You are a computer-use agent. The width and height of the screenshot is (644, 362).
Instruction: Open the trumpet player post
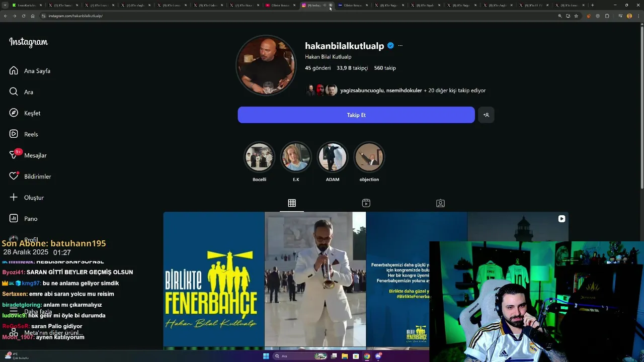[315, 280]
